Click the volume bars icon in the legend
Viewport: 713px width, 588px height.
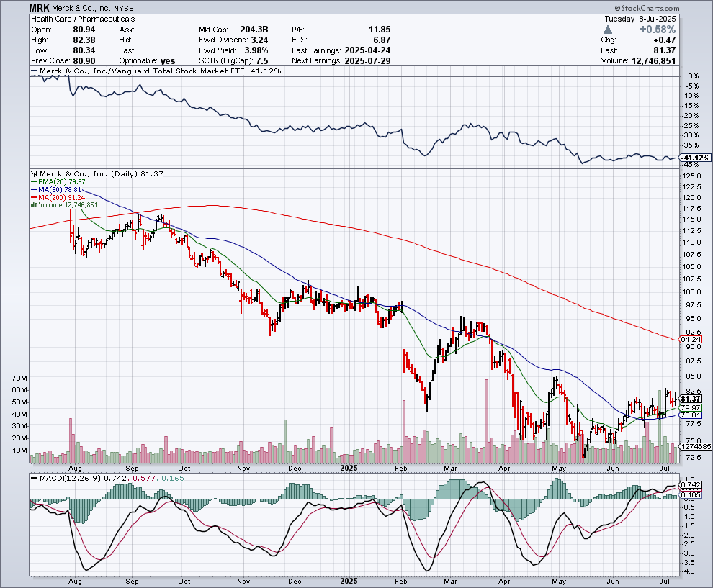(x=34, y=205)
